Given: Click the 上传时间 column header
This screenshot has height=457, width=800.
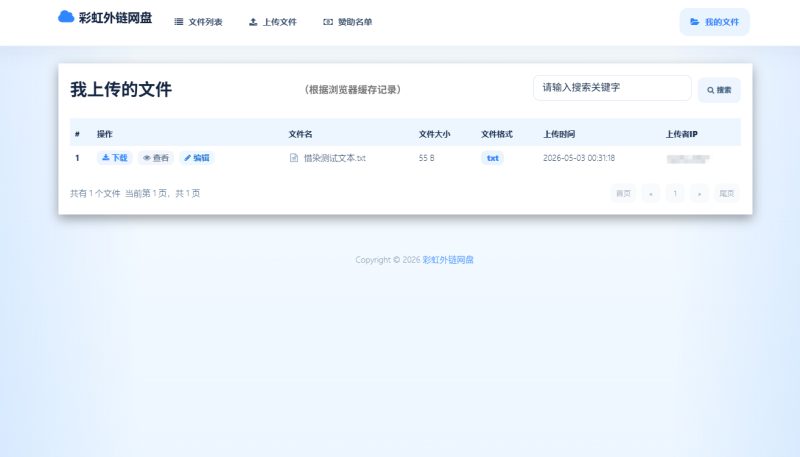Looking at the screenshot, I should tap(559, 134).
